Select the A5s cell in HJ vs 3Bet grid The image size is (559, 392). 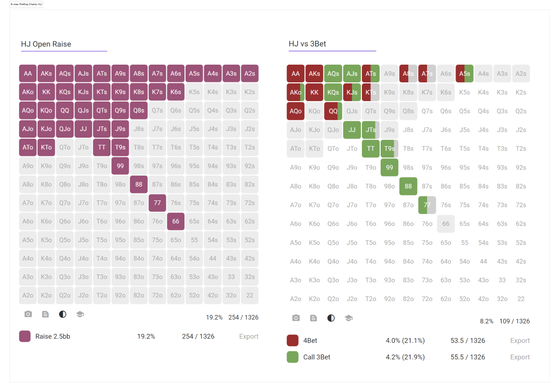(x=464, y=74)
